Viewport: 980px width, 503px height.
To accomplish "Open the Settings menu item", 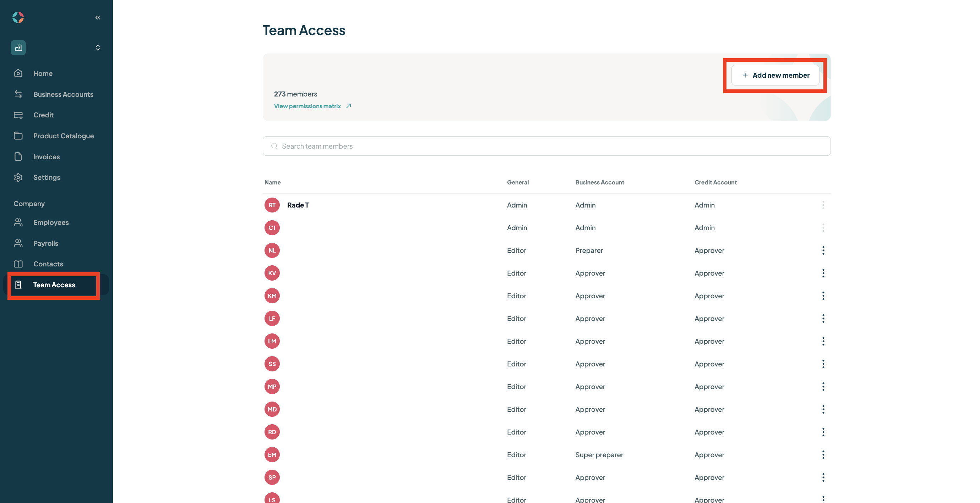I will 47,177.
